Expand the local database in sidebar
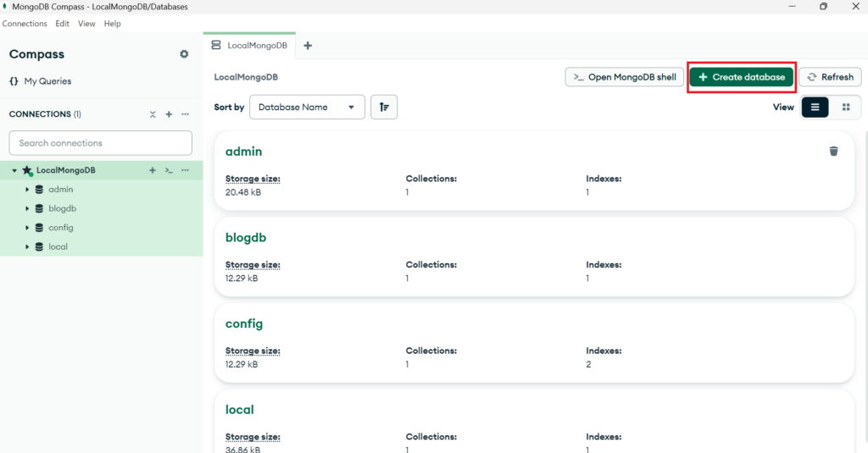Viewport: 868px width, 453px height. [x=27, y=246]
